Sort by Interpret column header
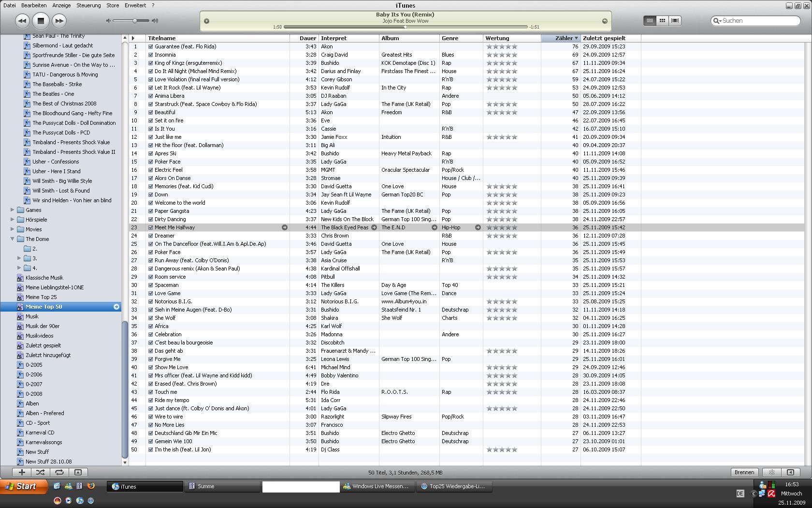Viewport: 812px width, 508px height. [349, 38]
